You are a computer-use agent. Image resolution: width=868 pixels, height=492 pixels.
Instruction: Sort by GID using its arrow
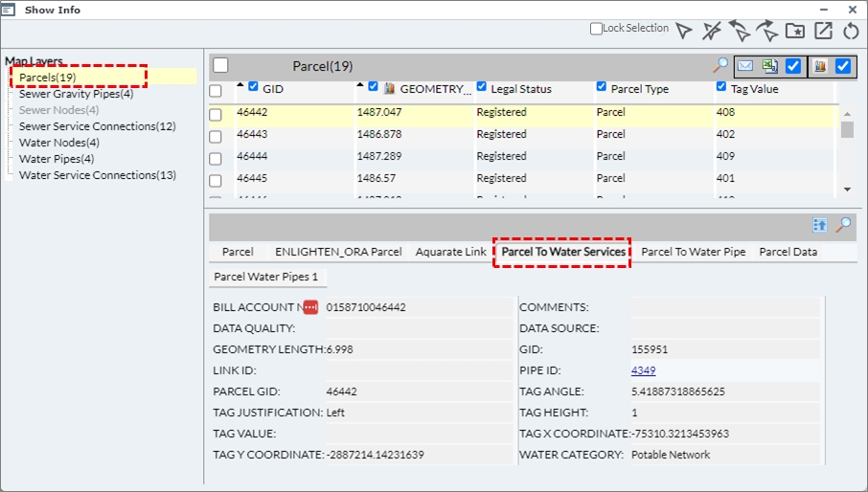[x=240, y=86]
